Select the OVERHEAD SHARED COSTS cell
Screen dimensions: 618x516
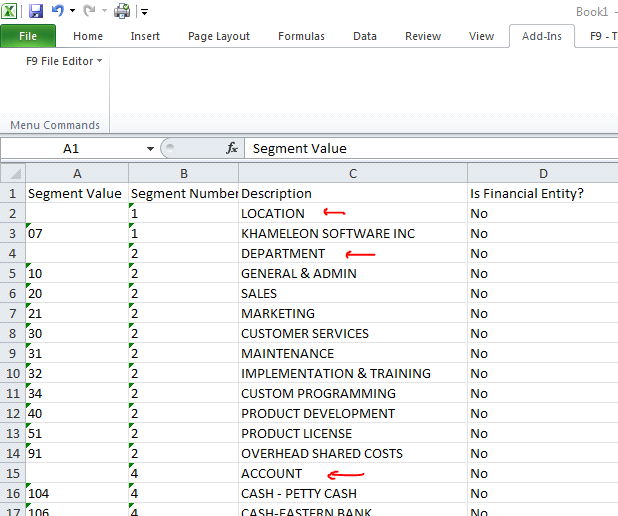[x=353, y=453]
